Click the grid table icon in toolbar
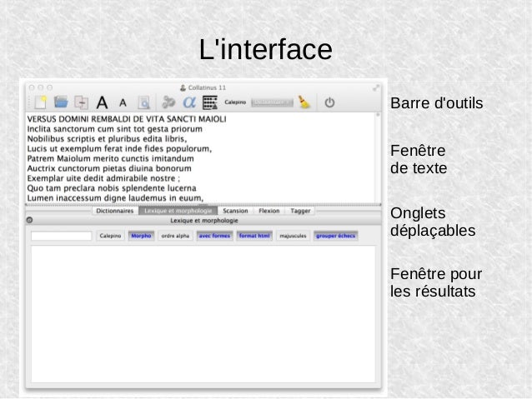This screenshot has height=399, width=532. (210, 102)
